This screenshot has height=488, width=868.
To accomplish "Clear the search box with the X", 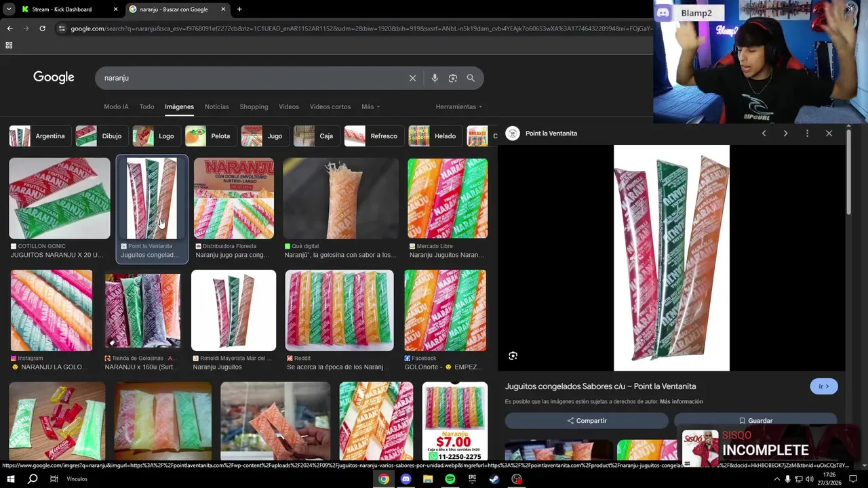I will tap(412, 78).
